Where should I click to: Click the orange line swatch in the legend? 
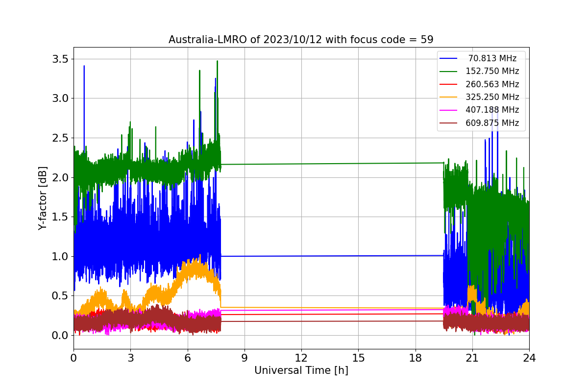(449, 97)
